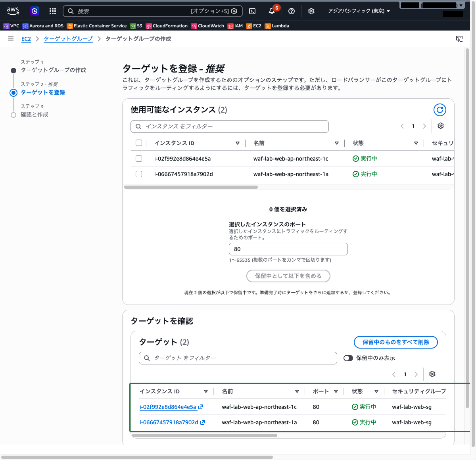This screenshot has width=476, height=460.
Task: Open the region selector アジアパシフィック (東京)
Action: 359,11
